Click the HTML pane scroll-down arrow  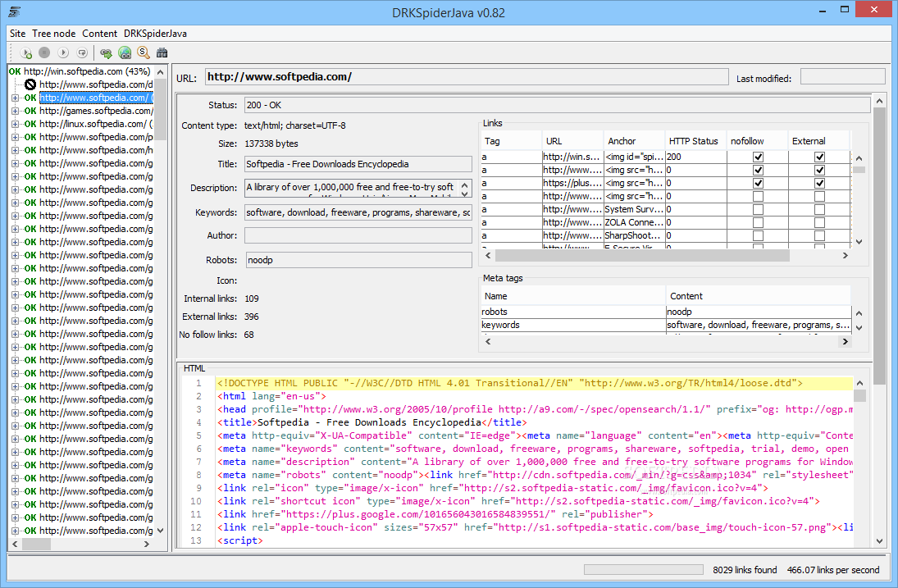879,541
